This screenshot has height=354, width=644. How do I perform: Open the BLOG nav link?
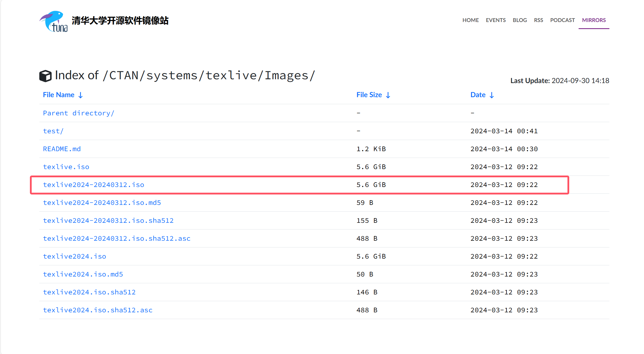click(520, 20)
